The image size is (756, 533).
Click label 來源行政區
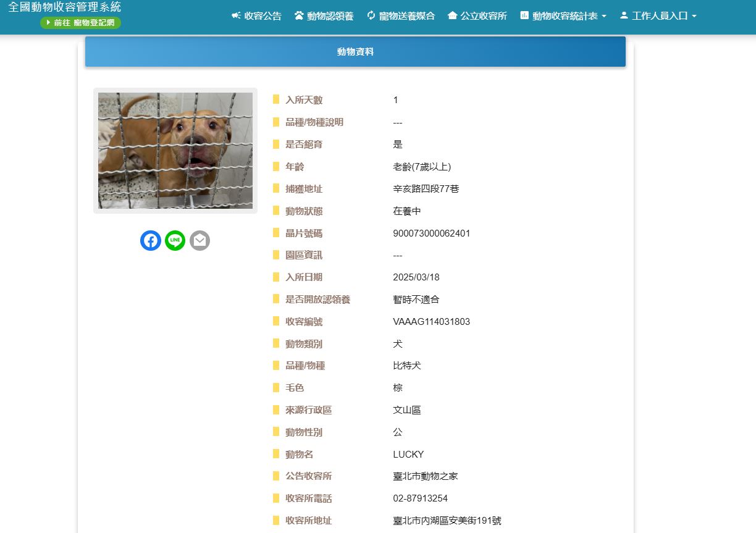309,410
